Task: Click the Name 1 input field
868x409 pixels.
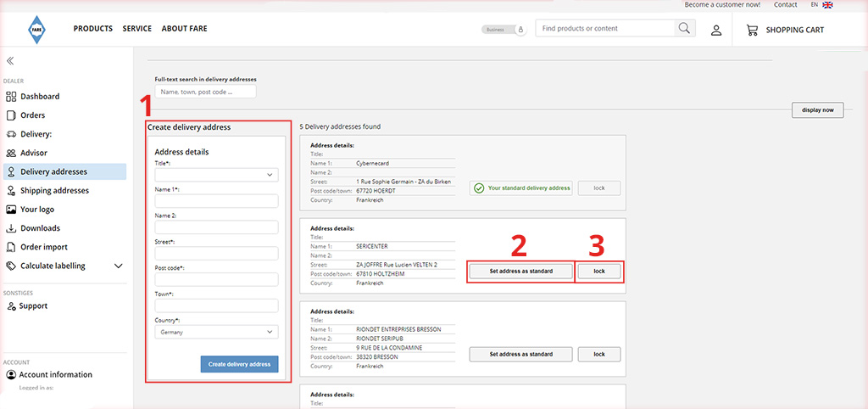Action: pos(216,200)
